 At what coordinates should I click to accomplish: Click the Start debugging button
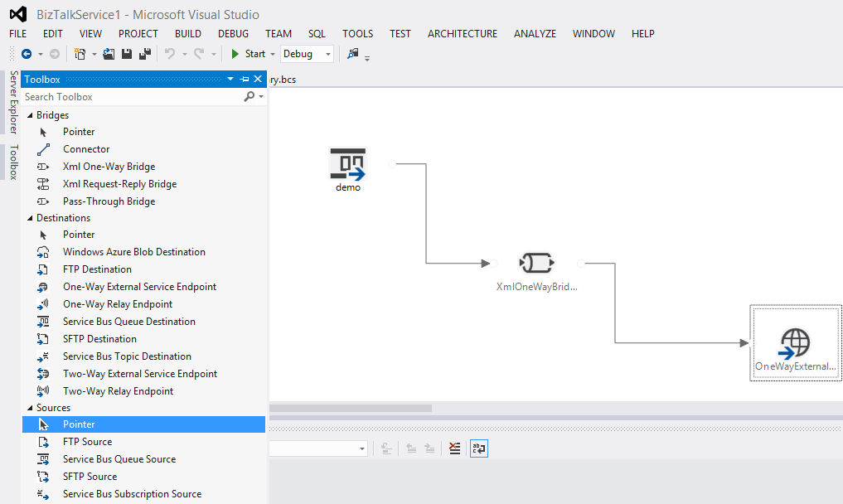tap(249, 54)
